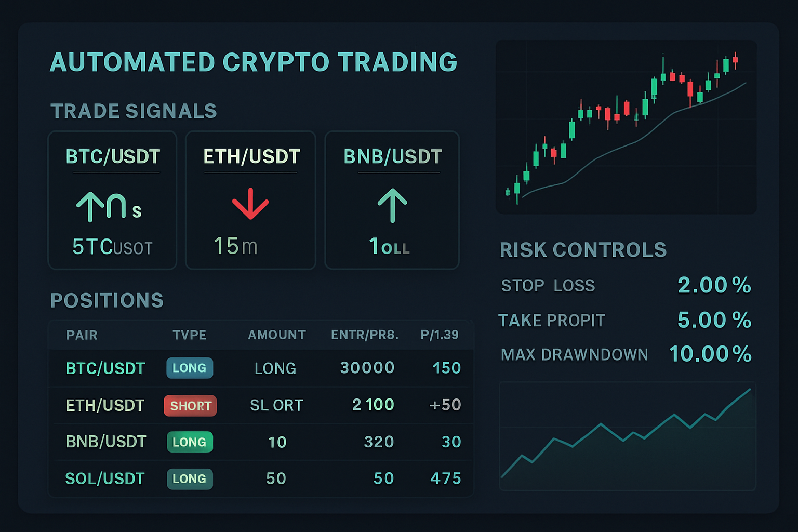
Task: Open the ETH/USDT trade signal card title
Action: click(251, 157)
